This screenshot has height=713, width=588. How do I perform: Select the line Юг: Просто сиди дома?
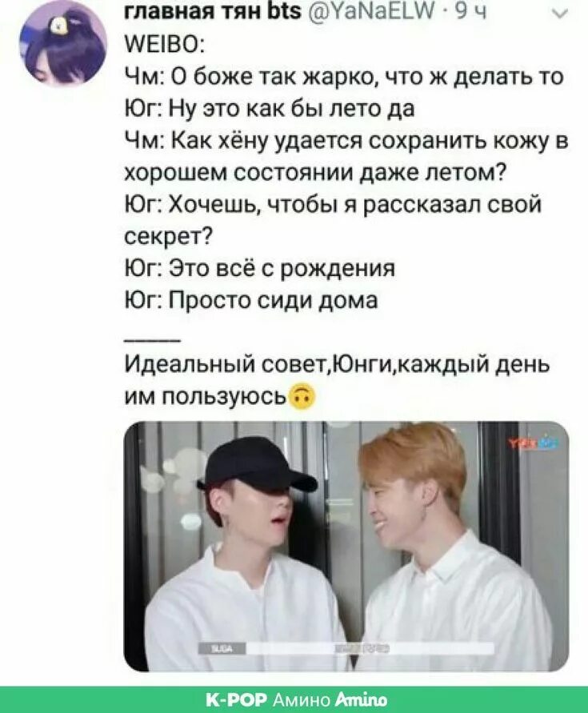pos(251,300)
